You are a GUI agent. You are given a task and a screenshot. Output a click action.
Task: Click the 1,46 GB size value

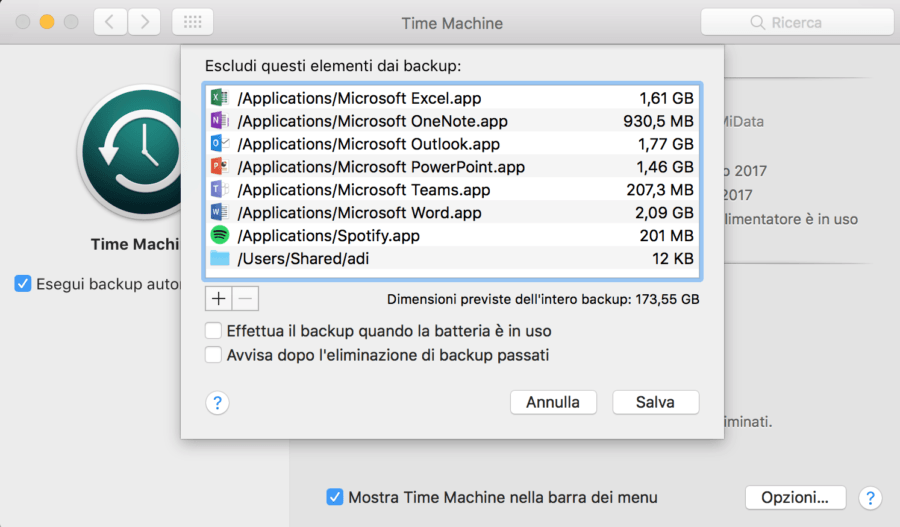[x=665, y=167]
